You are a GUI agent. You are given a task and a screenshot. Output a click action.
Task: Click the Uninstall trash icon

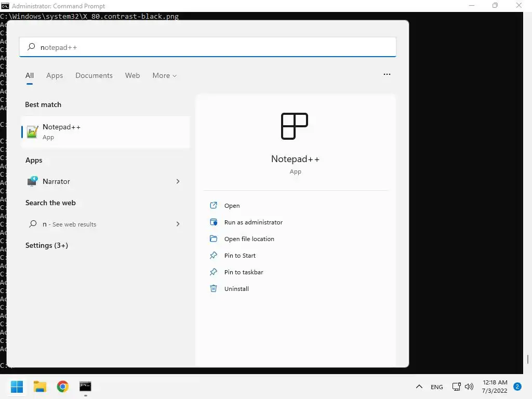click(214, 288)
